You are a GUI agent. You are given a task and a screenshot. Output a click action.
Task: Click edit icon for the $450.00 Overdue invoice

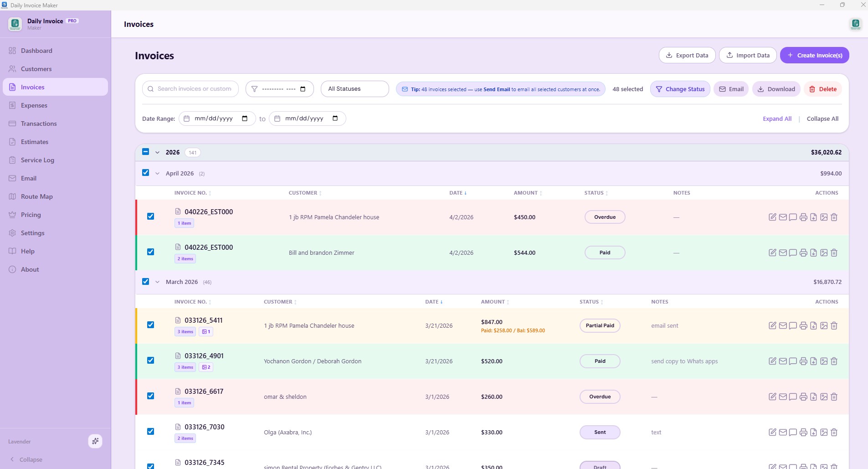(772, 217)
